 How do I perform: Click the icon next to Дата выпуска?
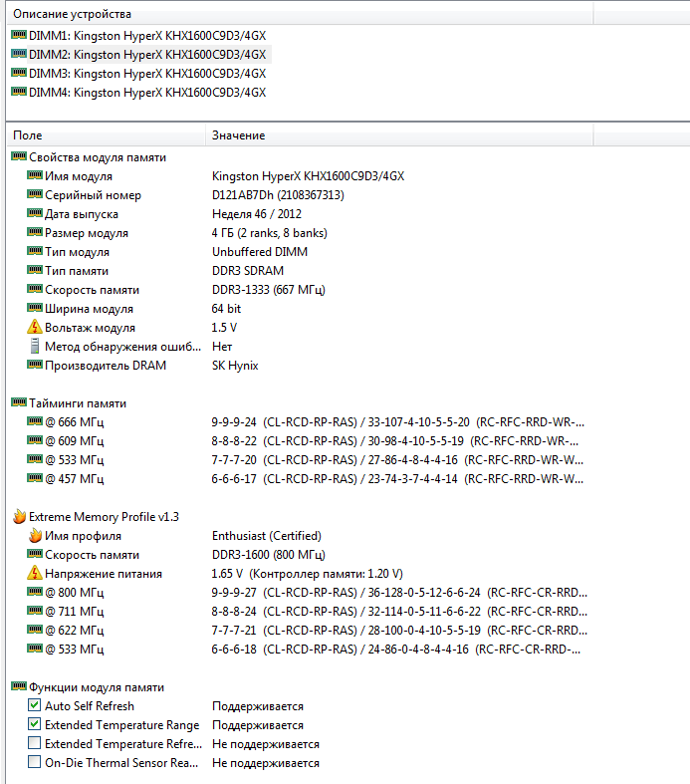[x=35, y=213]
